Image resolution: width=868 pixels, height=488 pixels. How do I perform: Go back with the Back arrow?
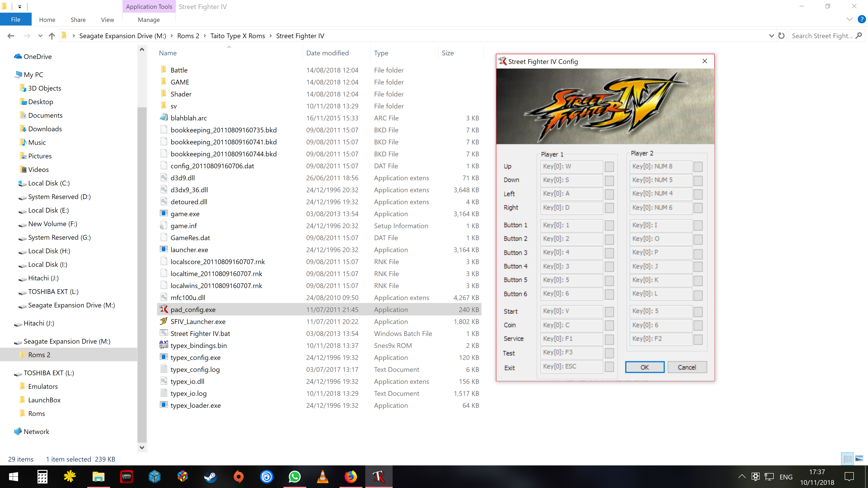coord(11,36)
